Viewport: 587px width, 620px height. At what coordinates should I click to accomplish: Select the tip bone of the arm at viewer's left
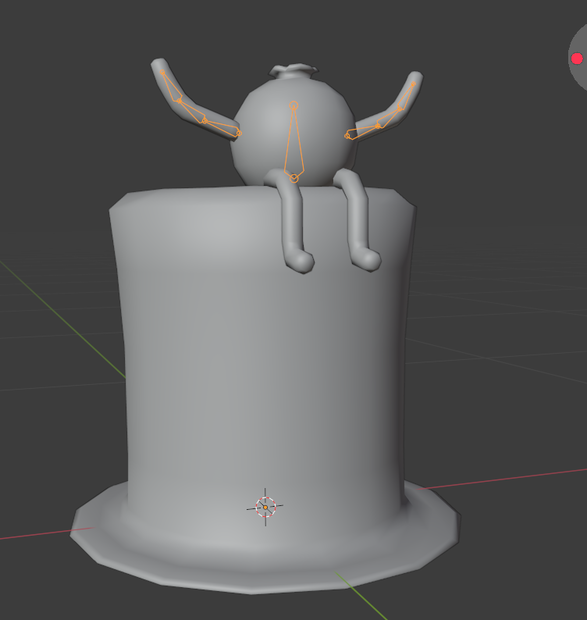[171, 85]
